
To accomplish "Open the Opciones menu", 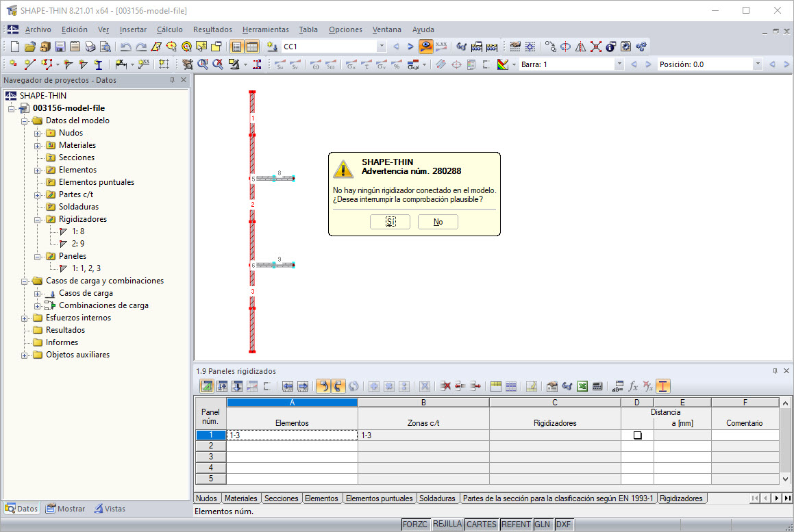I will pos(345,30).
